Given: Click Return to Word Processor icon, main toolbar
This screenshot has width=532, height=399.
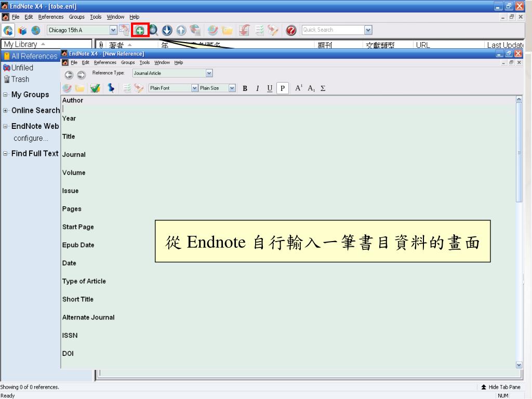Looking at the screenshot, I should (273, 30).
